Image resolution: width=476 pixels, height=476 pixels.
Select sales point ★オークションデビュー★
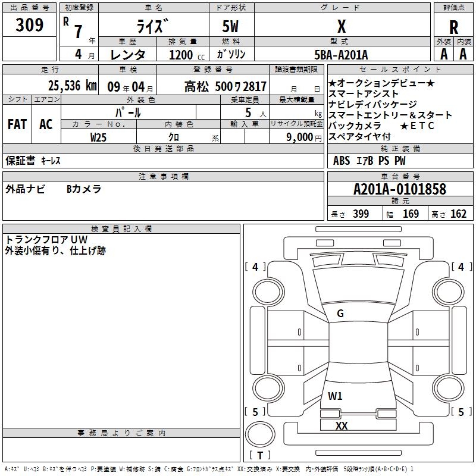point(381,83)
